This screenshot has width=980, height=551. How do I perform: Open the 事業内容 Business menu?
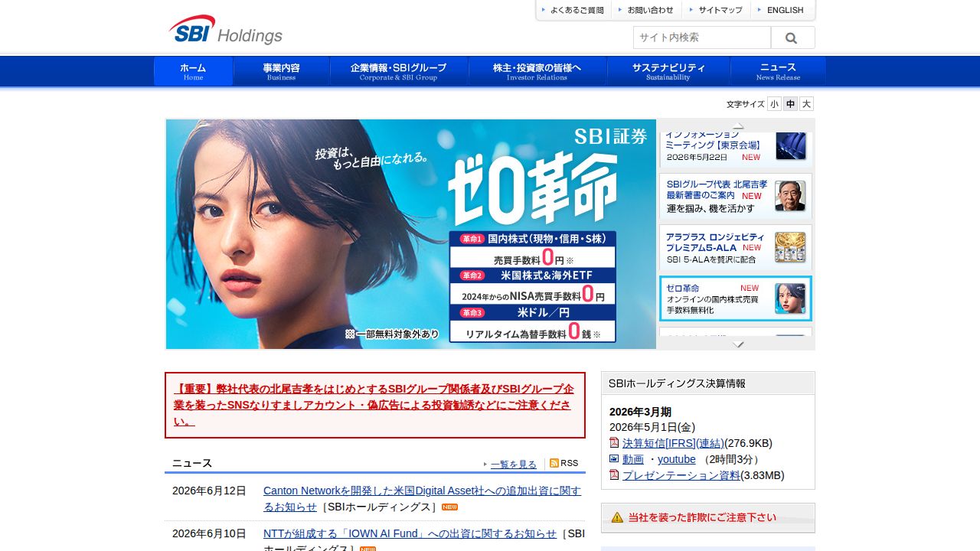point(281,71)
